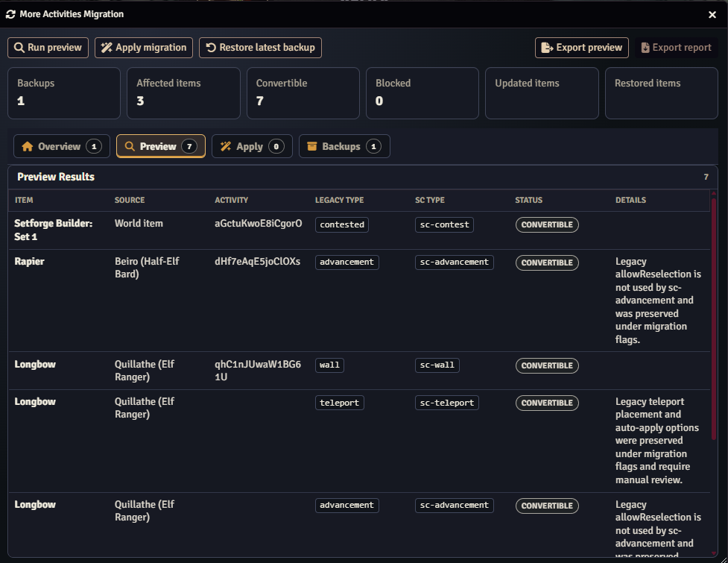
Task: Open the Backups tab
Action: pyautogui.click(x=344, y=146)
